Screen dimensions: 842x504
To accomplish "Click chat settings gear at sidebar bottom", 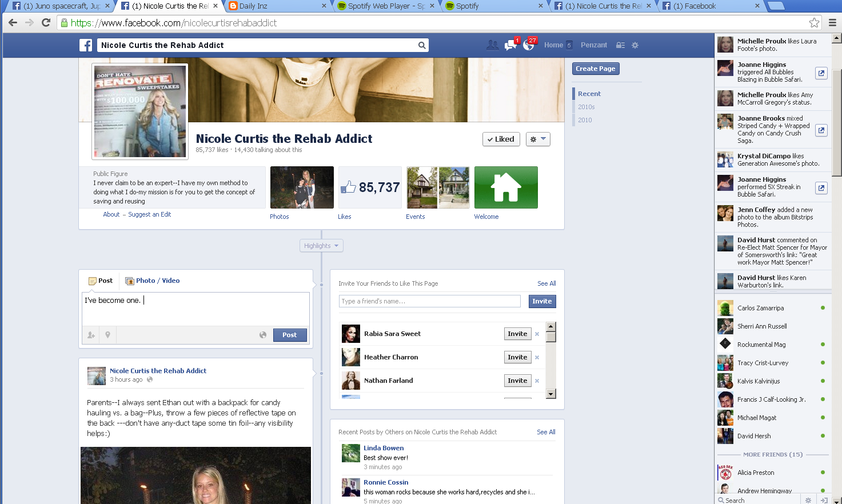I will (808, 500).
